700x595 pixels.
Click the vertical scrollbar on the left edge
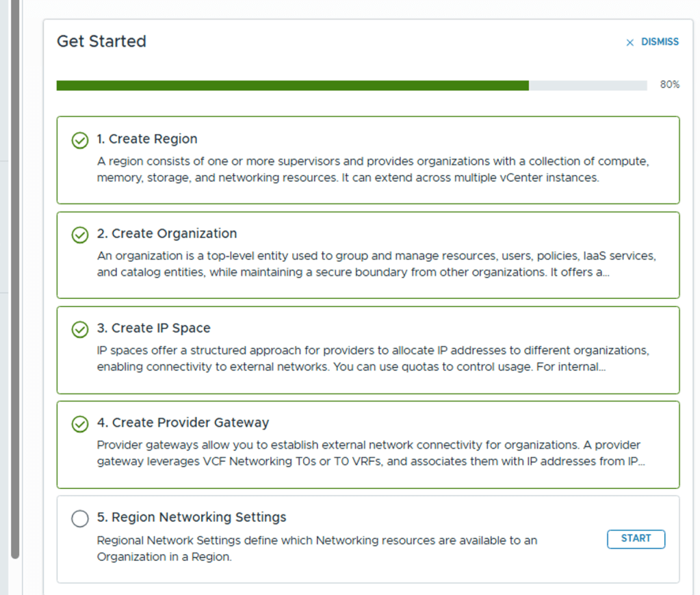coord(16,274)
